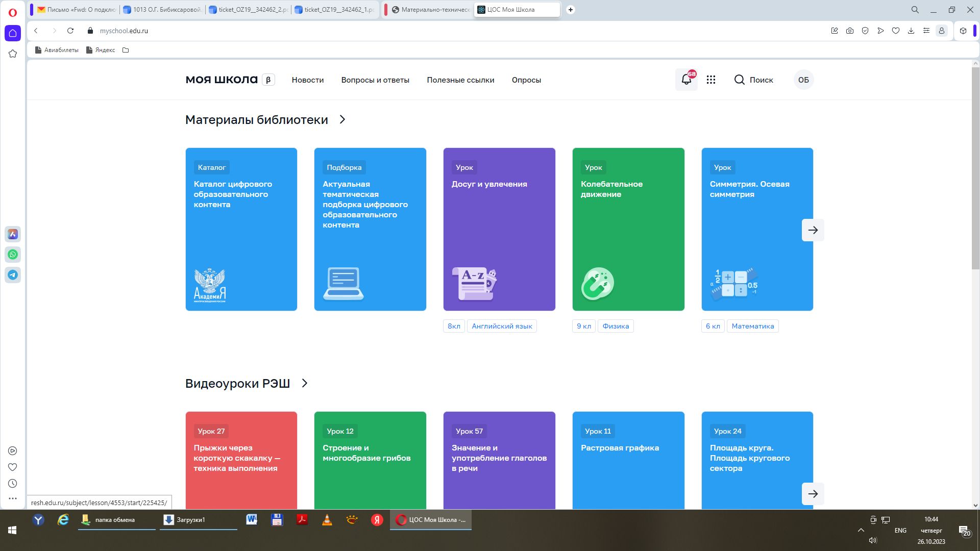Viewport: 980px width, 551px height.
Task: Switch to the Материально-техническое browser tab
Action: tap(431, 10)
